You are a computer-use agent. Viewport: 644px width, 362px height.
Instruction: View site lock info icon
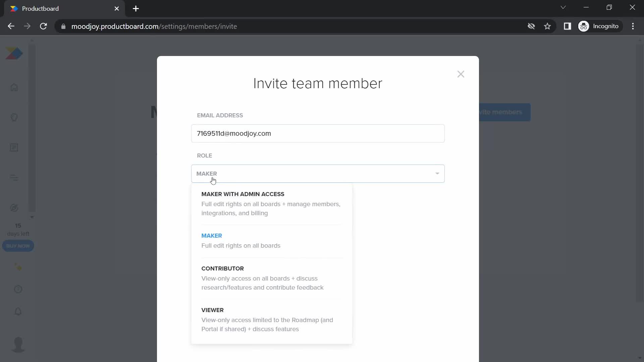click(63, 26)
